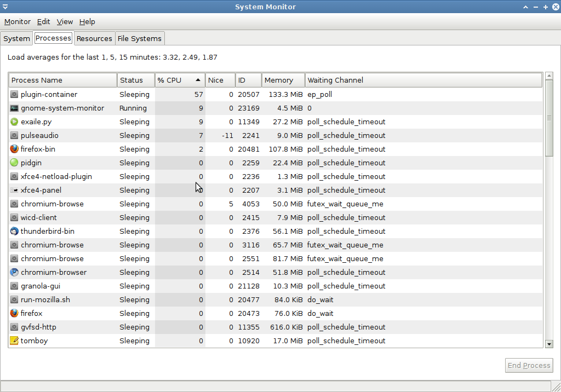Click the gvfsd-http process icon
Screen dimensions: 561x392
(14, 327)
